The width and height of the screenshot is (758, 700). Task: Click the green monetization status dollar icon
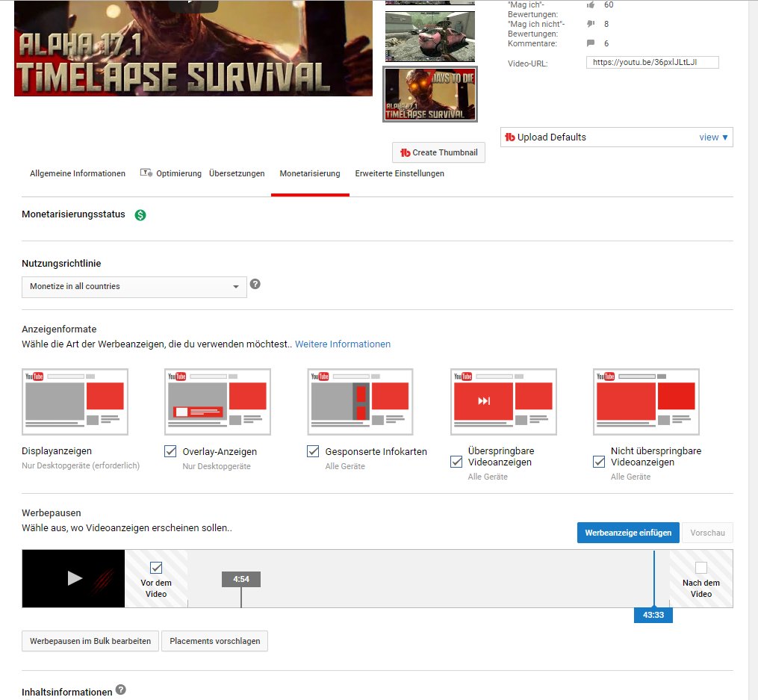coord(140,214)
